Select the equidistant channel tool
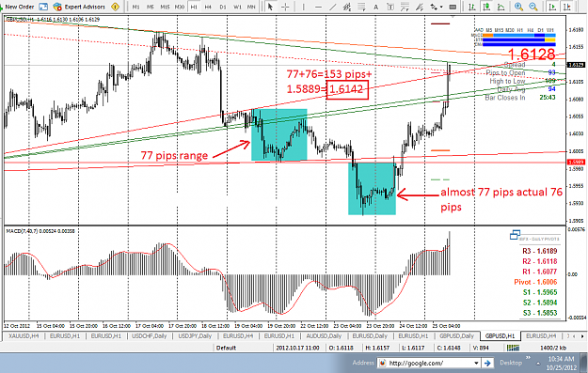Image resolution: width=588 pixels, height=373 pixels. [347, 7]
